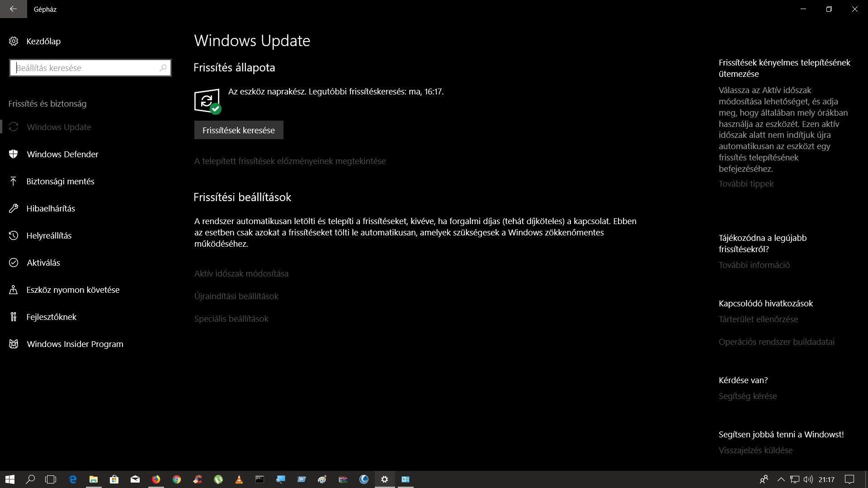
Task: Launch Google Chrome from taskbar
Action: click(177, 479)
